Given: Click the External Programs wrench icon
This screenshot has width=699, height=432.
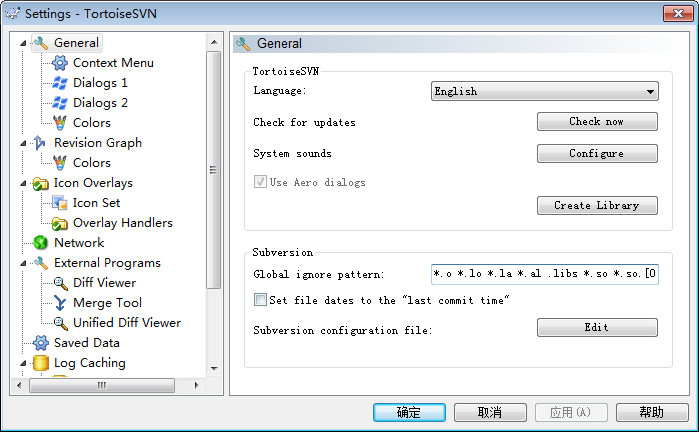Looking at the screenshot, I should coord(41,263).
